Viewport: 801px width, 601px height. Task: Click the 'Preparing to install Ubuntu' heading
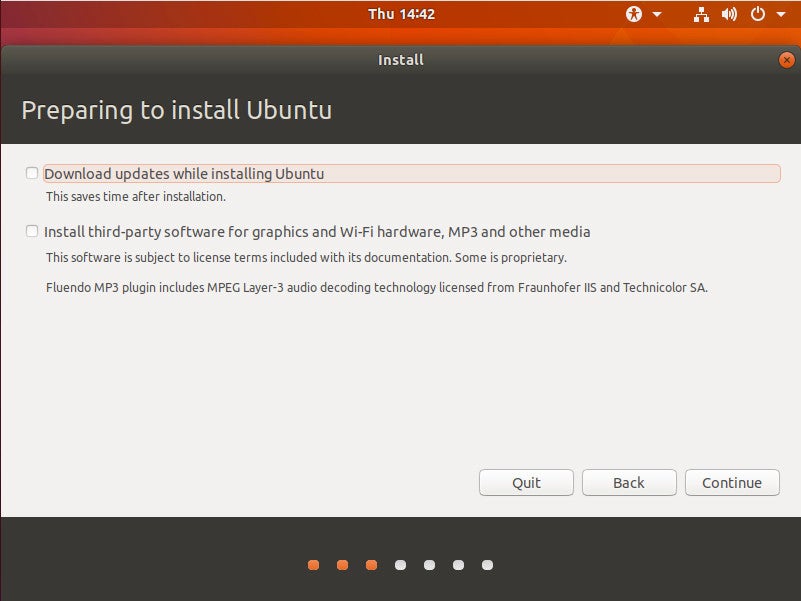177,110
